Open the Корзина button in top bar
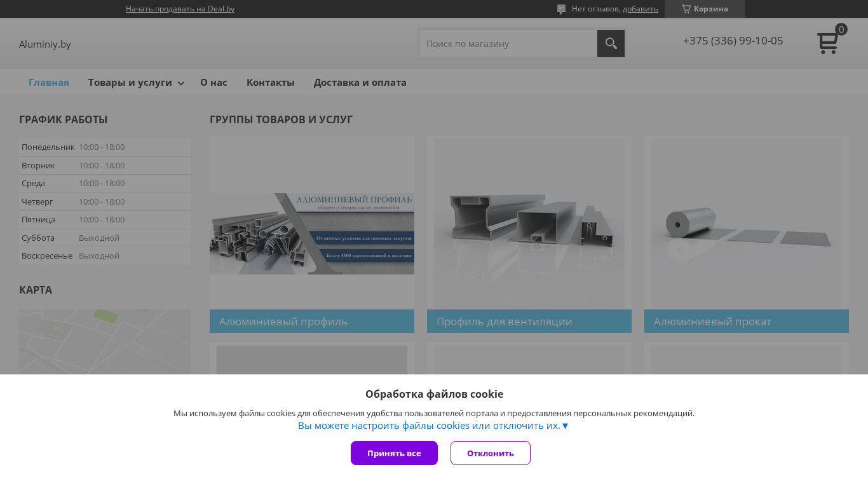Image resolution: width=868 pixels, height=488 pixels. click(705, 9)
